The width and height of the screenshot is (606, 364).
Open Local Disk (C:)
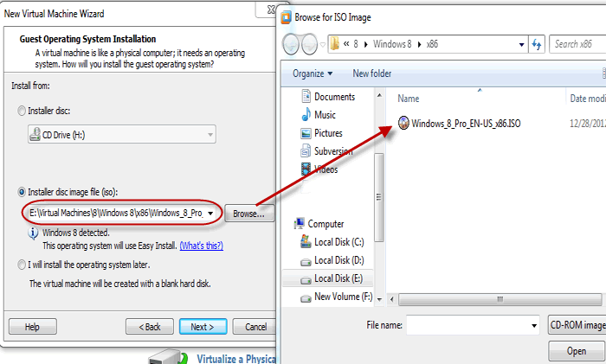click(339, 241)
